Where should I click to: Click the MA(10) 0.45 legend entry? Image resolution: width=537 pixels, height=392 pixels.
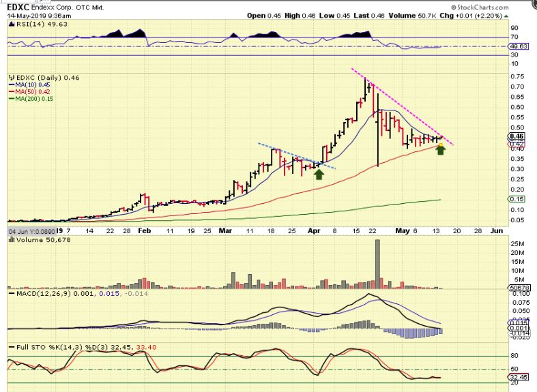[30, 85]
